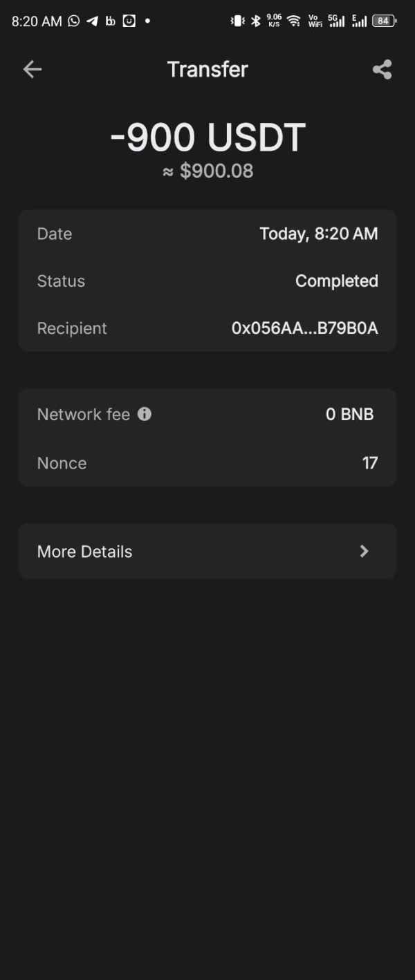415x980 pixels.
Task: Select the recipient address 0x056AA...B79B0A
Action: tap(304, 328)
